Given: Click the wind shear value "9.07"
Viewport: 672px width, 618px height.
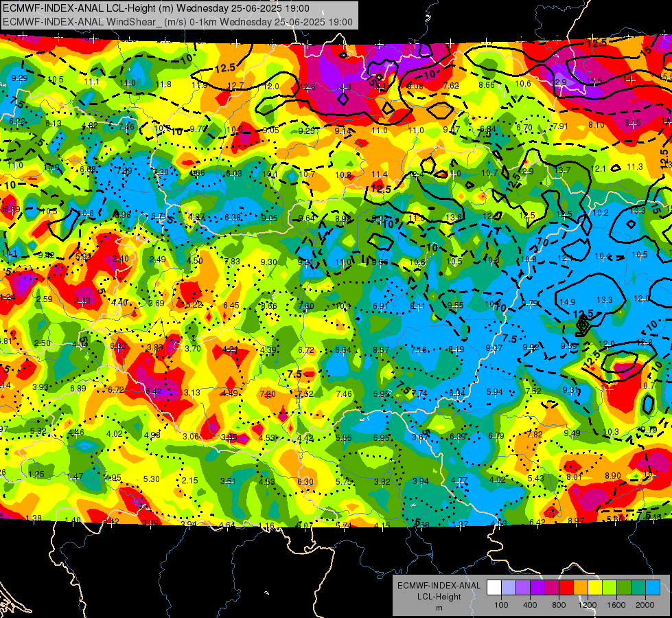Looking at the screenshot, I should click(x=494, y=348).
